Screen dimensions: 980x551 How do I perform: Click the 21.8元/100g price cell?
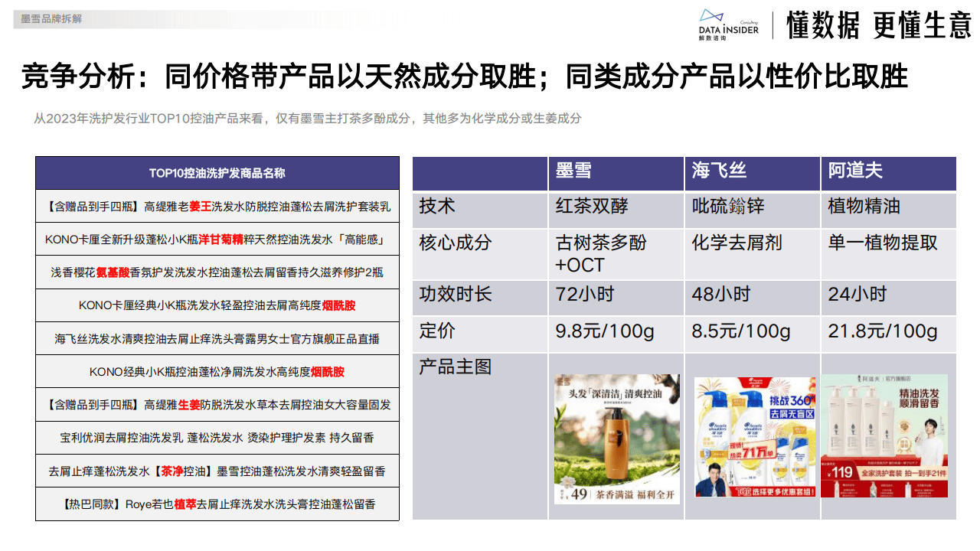pyautogui.click(x=888, y=334)
